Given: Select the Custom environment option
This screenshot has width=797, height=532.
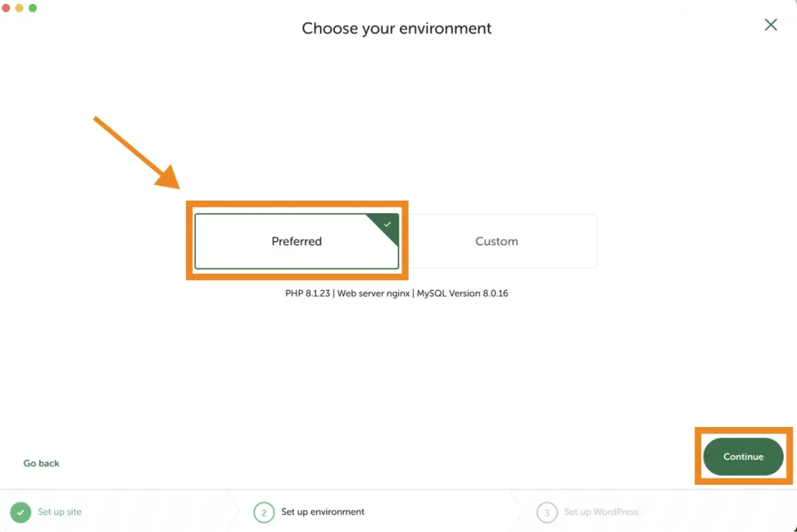Looking at the screenshot, I should pyautogui.click(x=497, y=242).
